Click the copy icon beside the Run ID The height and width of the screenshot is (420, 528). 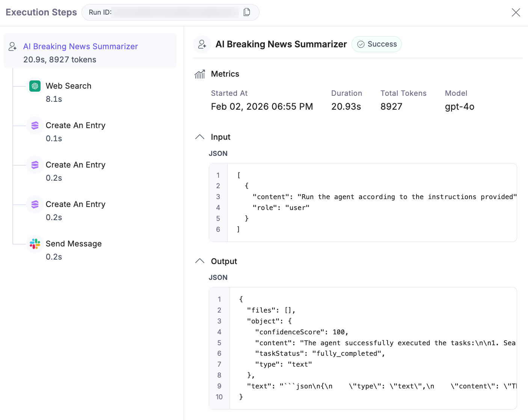(x=247, y=12)
